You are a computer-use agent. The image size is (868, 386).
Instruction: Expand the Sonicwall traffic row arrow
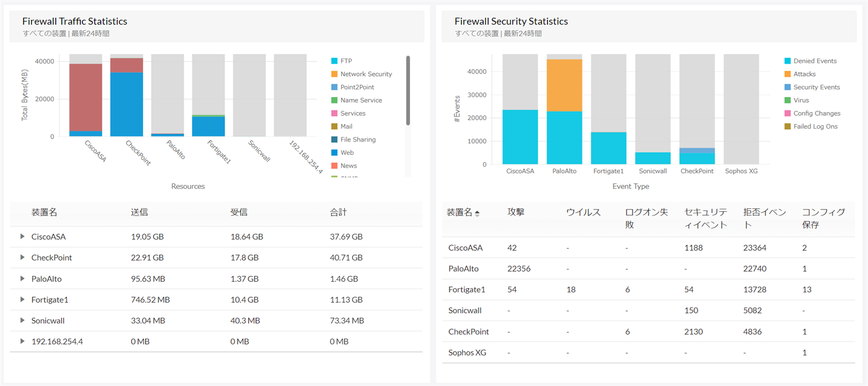point(22,320)
